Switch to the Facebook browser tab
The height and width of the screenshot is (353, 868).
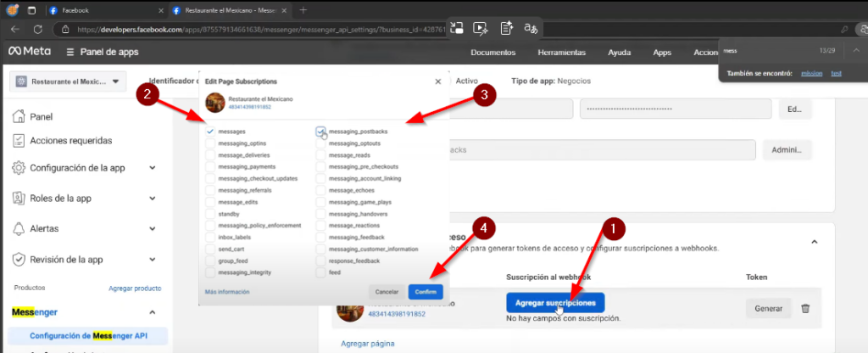point(105,10)
